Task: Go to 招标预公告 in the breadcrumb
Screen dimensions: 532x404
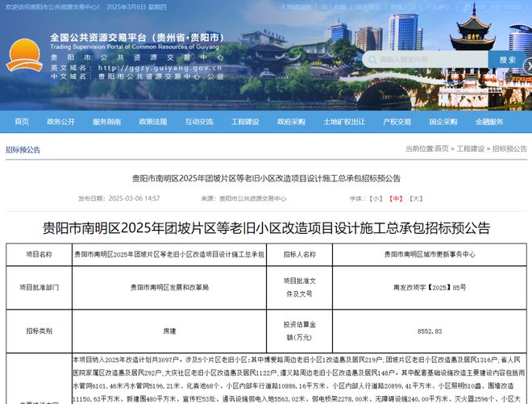Action: 509,148
